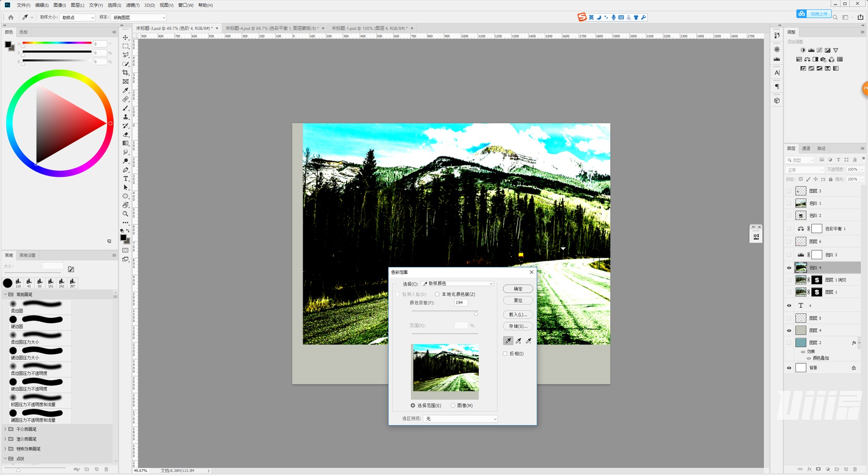Select the Pen tool
The height and width of the screenshot is (475, 868).
point(126,170)
